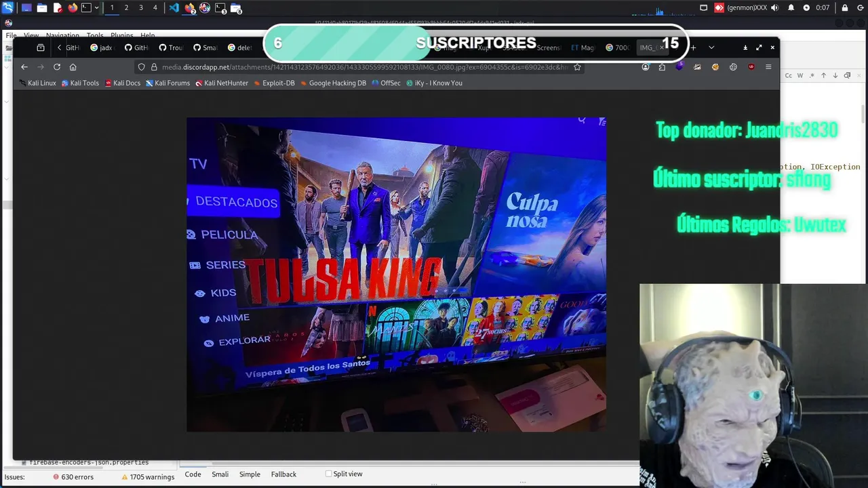Click the 630 errors indicator
868x488 pixels.
click(73, 477)
